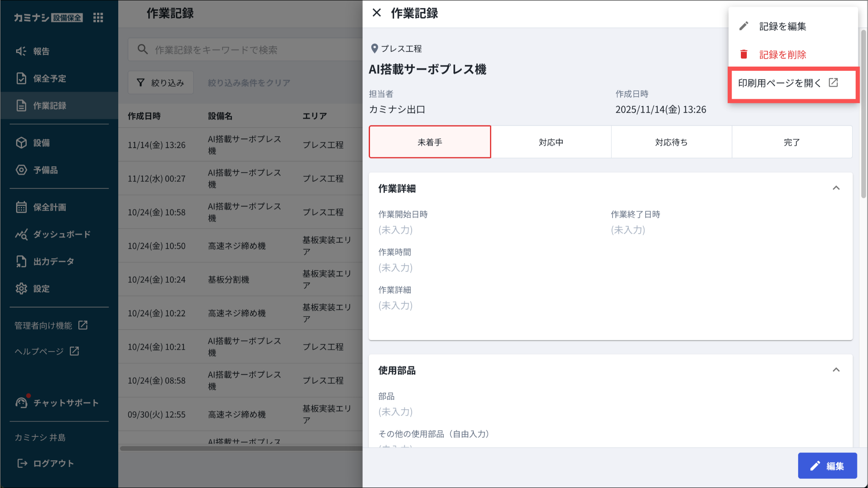Open the ダッシュボード chart icon
Screen dimensions: 868x488
[21, 234]
